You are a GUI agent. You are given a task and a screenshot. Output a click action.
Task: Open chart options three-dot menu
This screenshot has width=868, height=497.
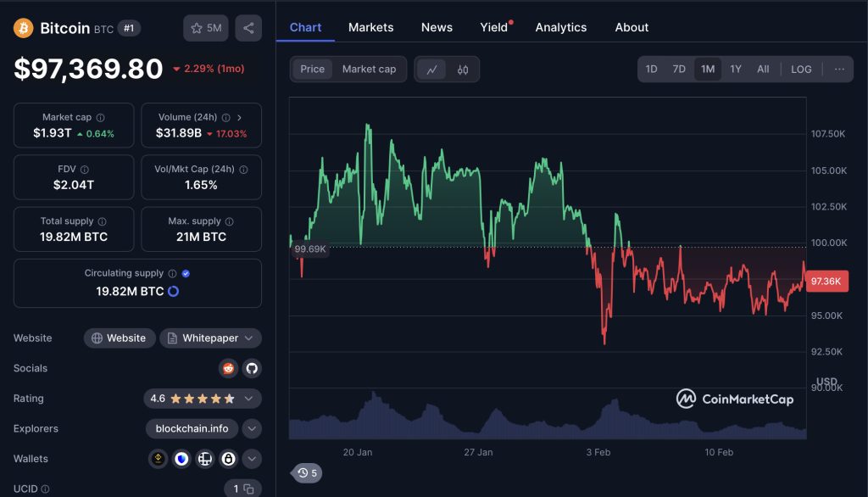pos(839,70)
